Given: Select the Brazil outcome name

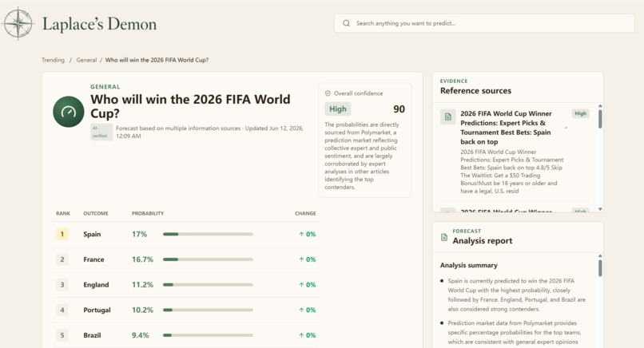Looking at the screenshot, I should coord(92,335).
